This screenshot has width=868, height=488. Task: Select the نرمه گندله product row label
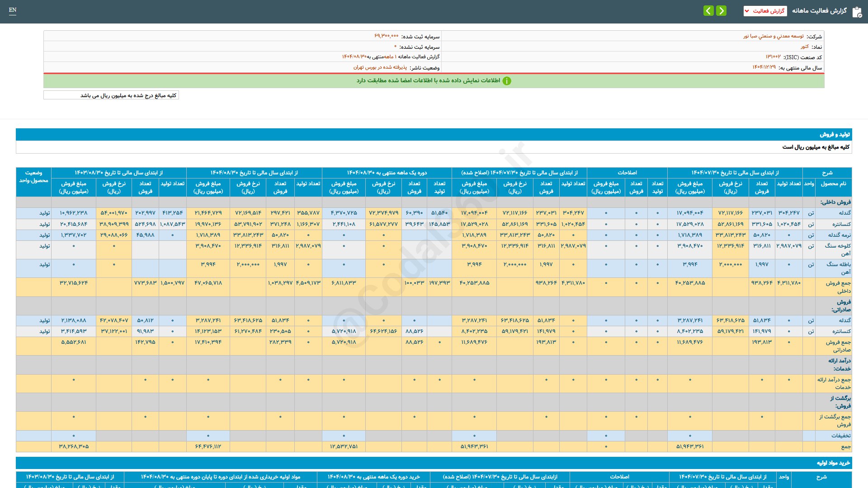[x=839, y=235]
